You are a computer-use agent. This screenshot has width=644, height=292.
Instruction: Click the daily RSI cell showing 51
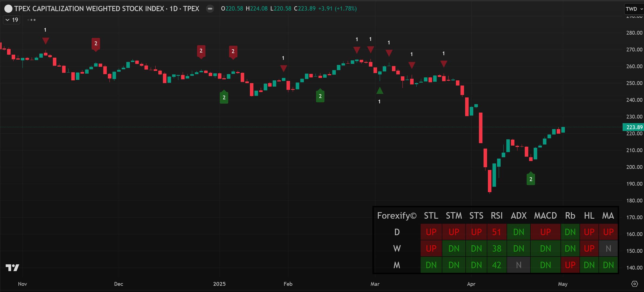click(x=496, y=232)
